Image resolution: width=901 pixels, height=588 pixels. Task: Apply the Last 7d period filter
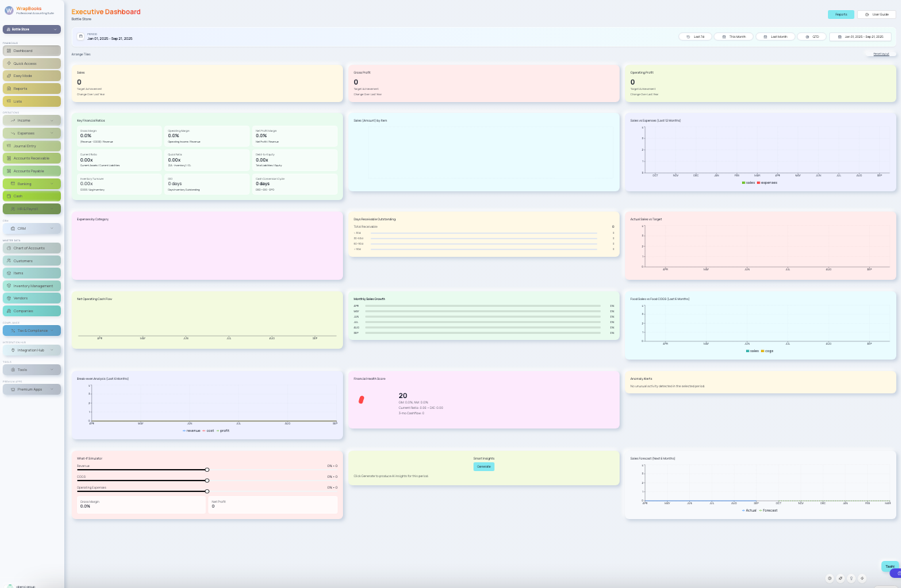coord(695,36)
